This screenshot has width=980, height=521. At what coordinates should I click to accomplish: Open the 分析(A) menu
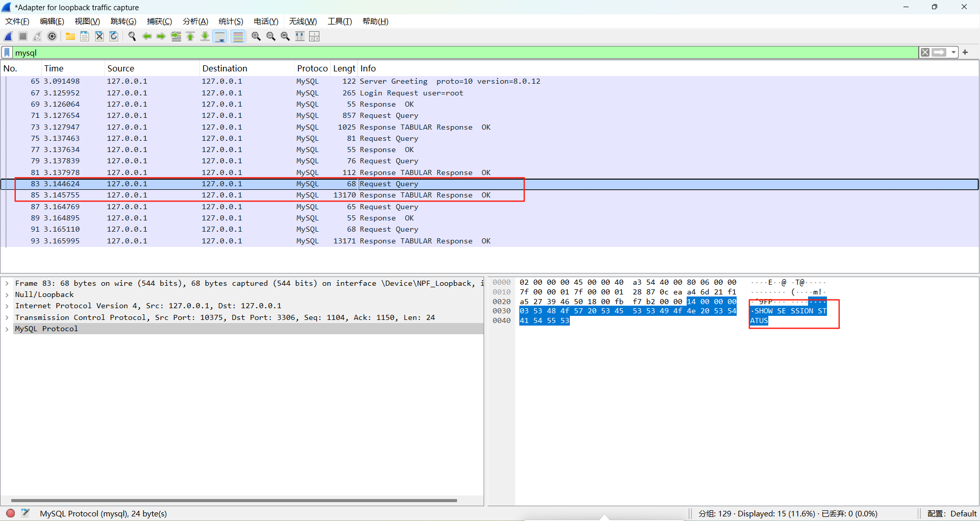(195, 21)
